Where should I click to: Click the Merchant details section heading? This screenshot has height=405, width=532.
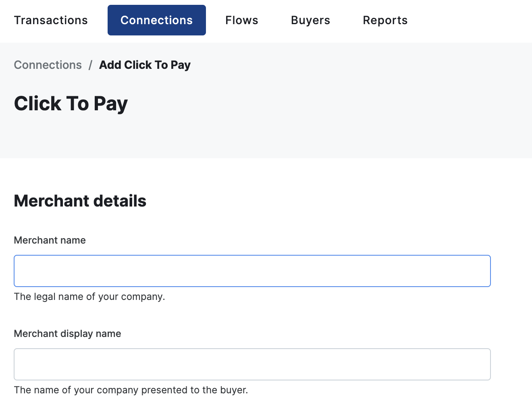coord(80,201)
